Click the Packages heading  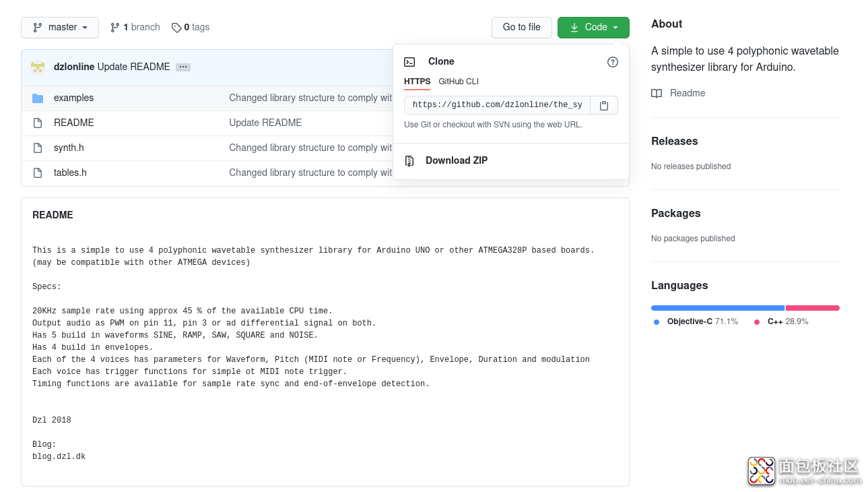pyautogui.click(x=675, y=214)
